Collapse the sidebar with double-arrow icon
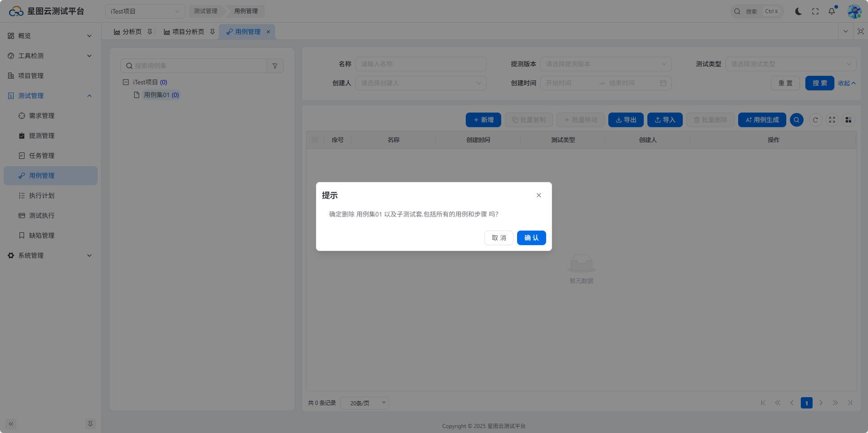The height and width of the screenshot is (433, 868). point(11,424)
